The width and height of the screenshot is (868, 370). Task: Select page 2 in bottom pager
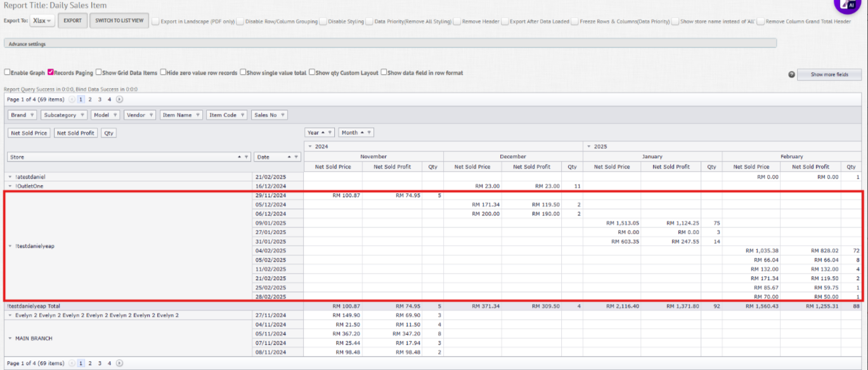pos(90,364)
